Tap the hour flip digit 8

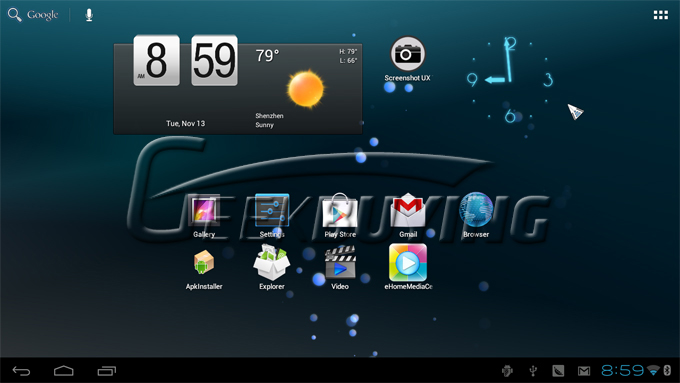pos(157,60)
